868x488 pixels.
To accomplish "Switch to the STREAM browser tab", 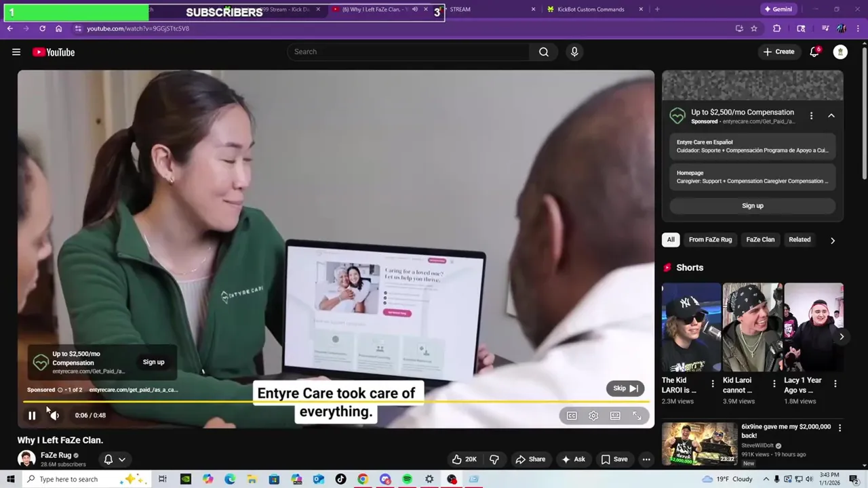I will [x=488, y=9].
